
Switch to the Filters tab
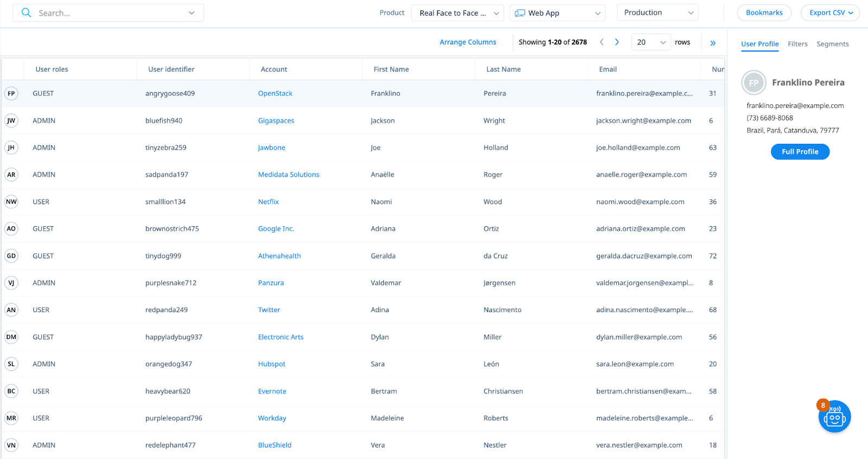point(797,44)
